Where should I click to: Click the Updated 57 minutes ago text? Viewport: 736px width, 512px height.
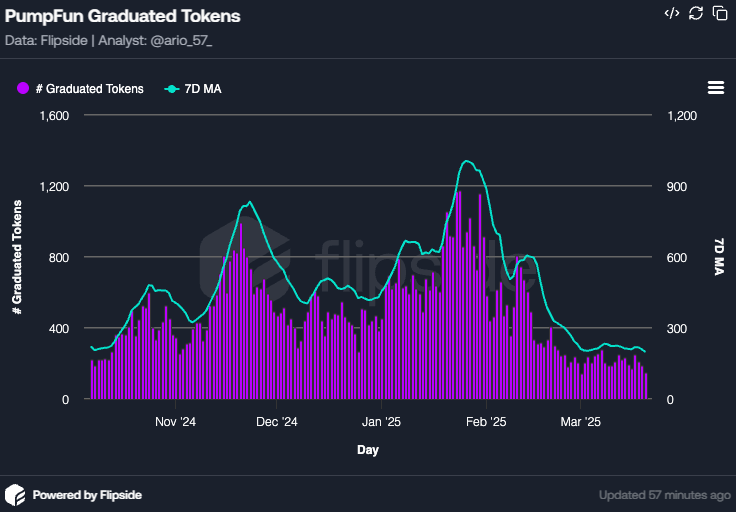click(665, 495)
